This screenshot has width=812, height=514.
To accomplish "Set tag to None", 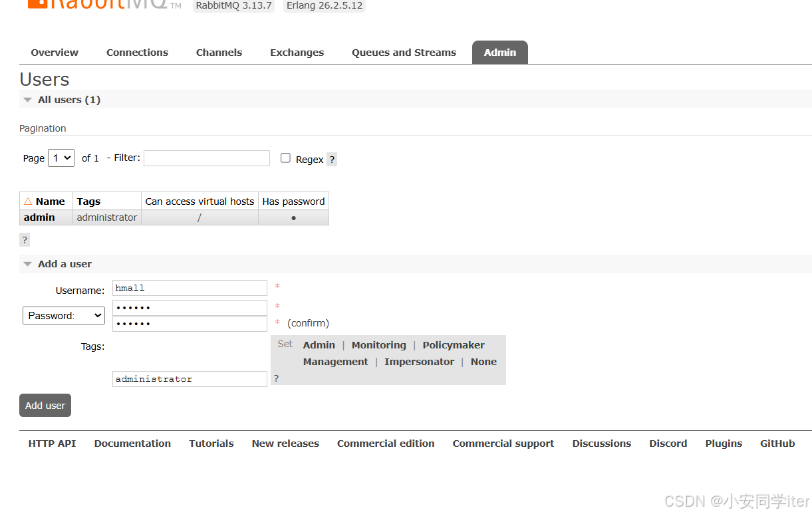I will 483,362.
